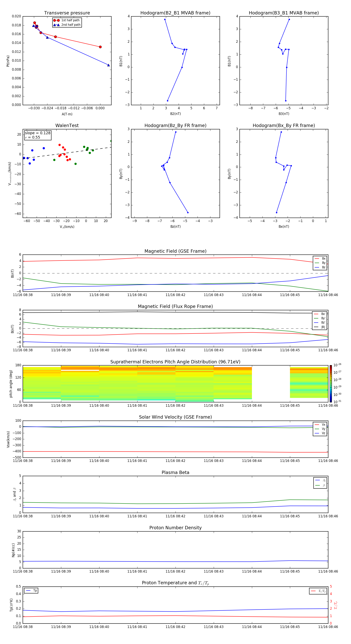Click the 'Magnetic Field (GSE Frame)' title

pyautogui.click(x=175, y=251)
